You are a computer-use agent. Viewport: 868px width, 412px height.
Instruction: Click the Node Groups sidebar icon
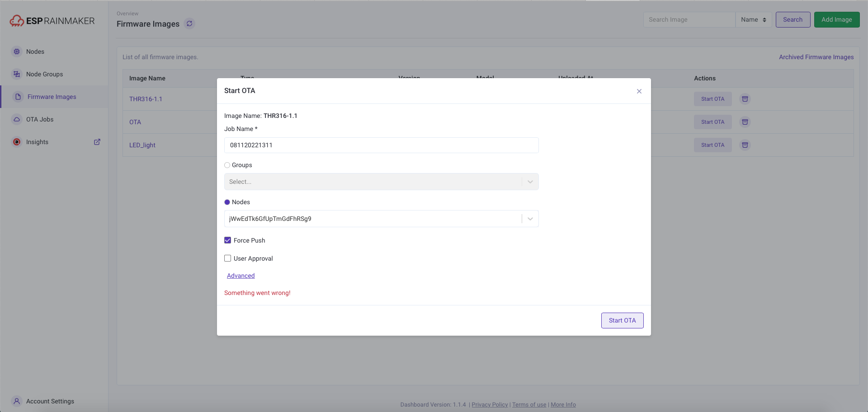[17, 74]
